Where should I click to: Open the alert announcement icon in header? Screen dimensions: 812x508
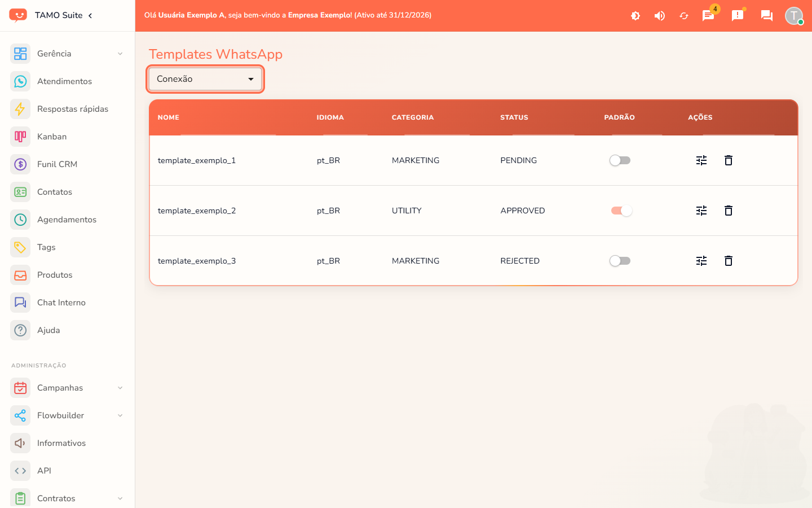pos(738,15)
